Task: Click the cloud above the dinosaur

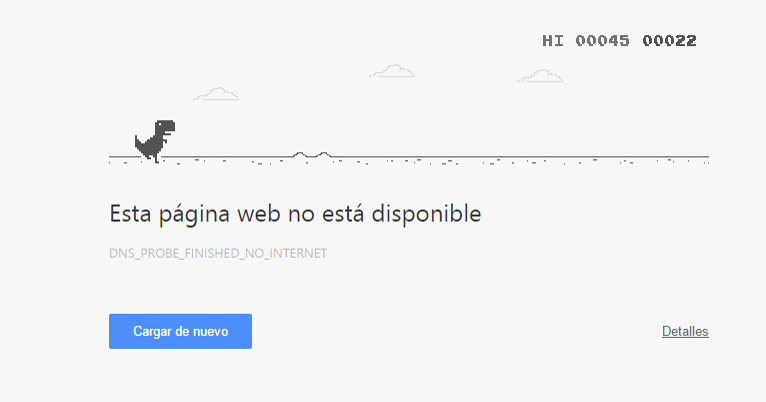Action: (216, 94)
